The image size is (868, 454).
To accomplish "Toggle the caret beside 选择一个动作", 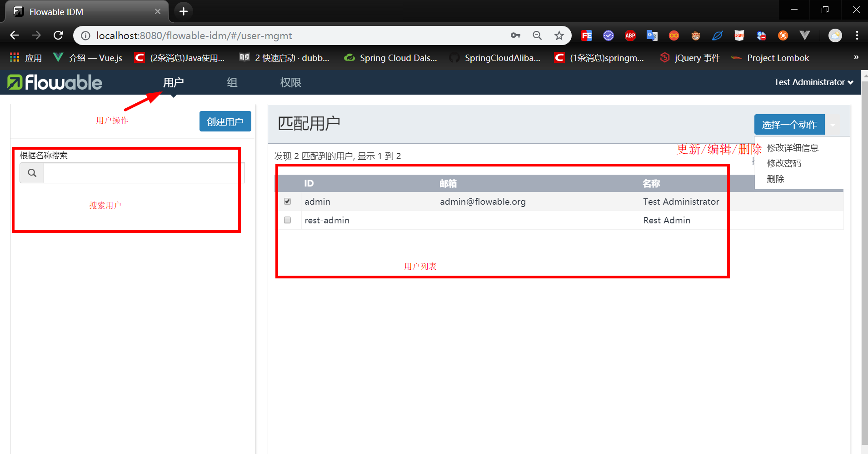I will point(833,125).
